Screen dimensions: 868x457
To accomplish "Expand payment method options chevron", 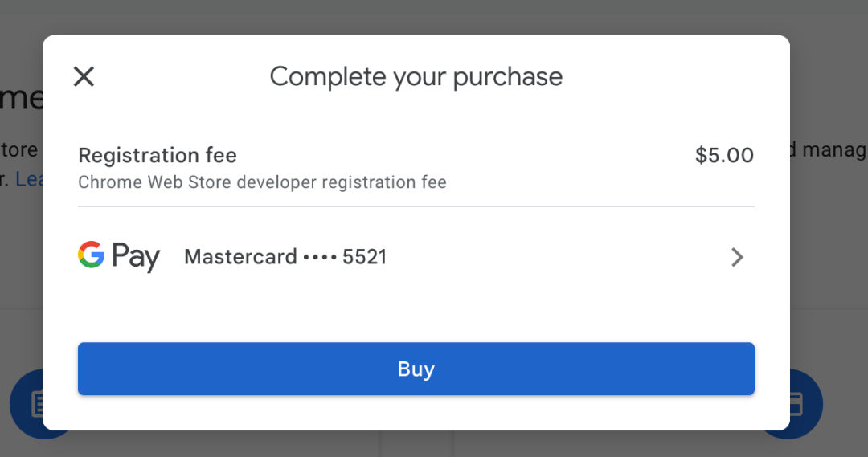I will [737, 257].
